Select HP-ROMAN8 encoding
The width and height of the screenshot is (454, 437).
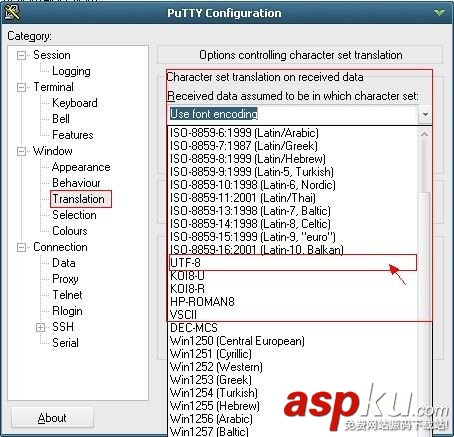pos(293,302)
